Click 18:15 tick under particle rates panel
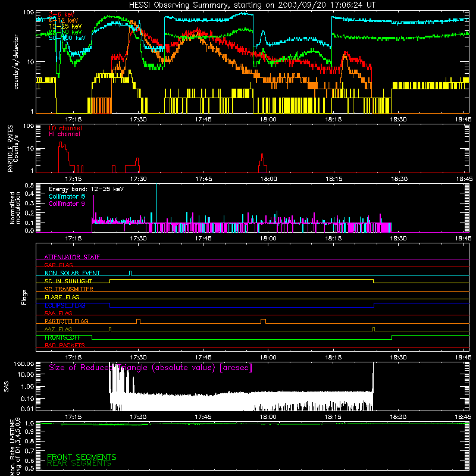 point(334,179)
